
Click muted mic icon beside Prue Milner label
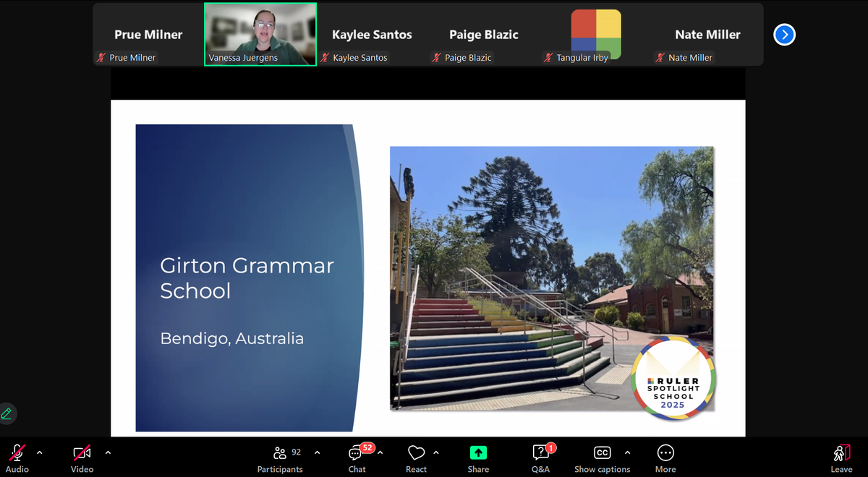[102, 58]
